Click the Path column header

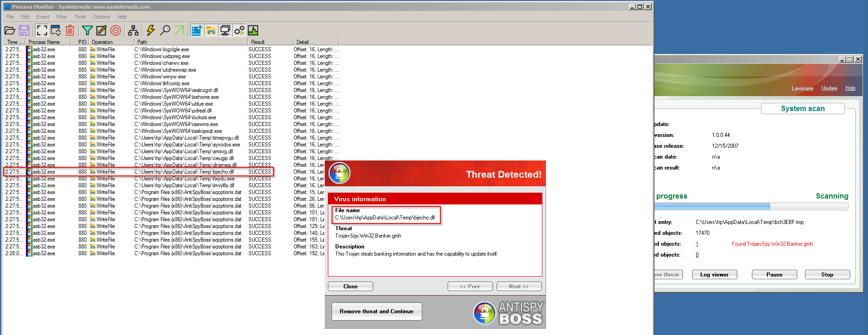coord(191,42)
